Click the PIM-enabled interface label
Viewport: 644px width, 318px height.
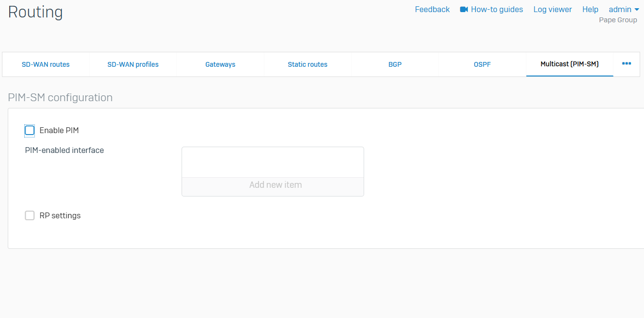64,150
